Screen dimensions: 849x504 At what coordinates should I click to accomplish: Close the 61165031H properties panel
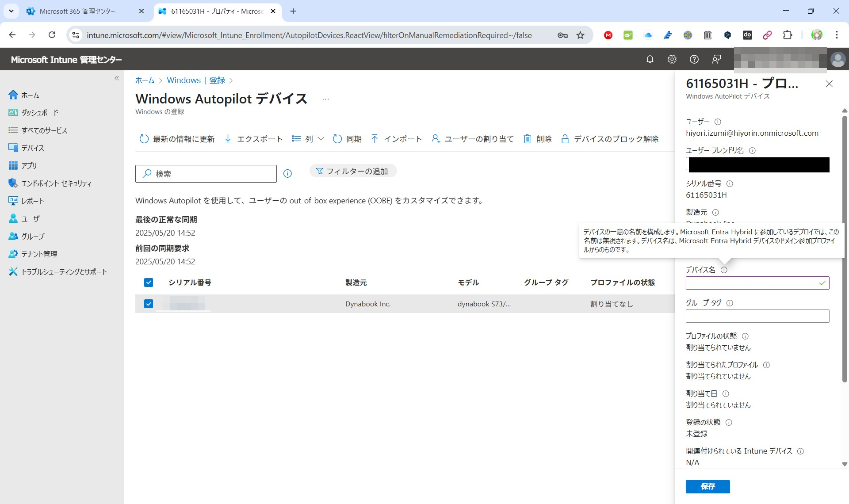[829, 84]
